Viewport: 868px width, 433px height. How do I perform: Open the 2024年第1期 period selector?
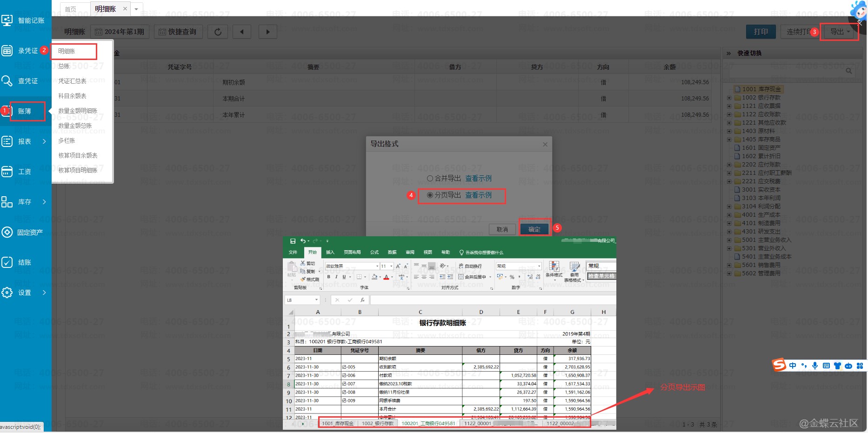coord(120,32)
